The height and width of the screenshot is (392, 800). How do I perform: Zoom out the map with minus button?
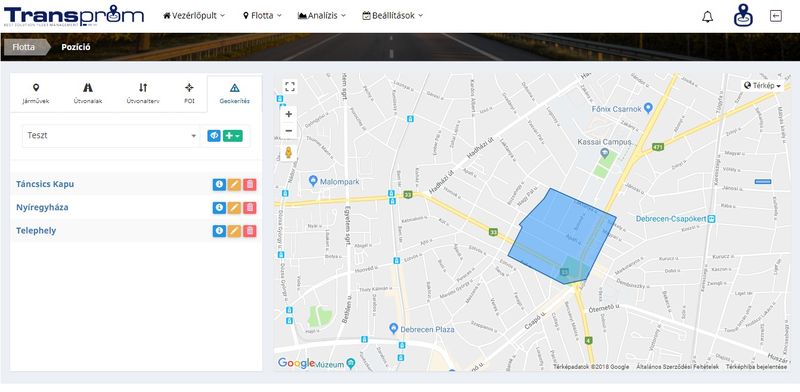tap(289, 131)
